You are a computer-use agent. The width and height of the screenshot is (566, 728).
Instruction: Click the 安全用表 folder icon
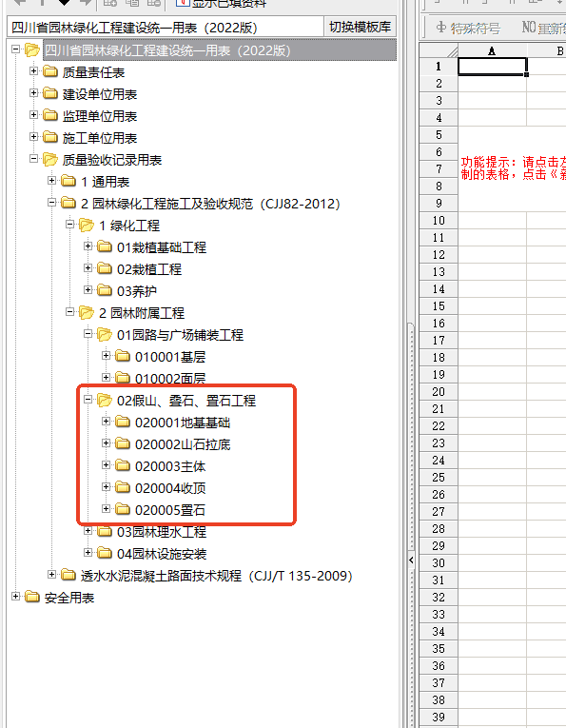32,597
